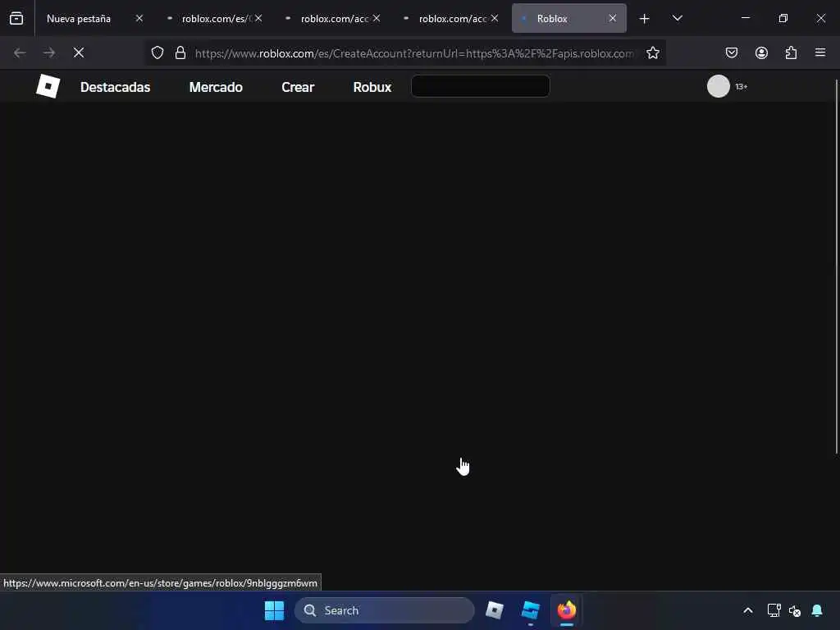Close the roblox.com/es tab
The image size is (840, 630).
click(258, 18)
